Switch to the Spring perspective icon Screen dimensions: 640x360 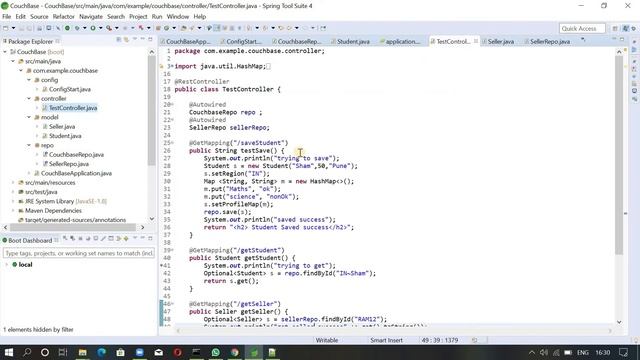tap(634, 28)
